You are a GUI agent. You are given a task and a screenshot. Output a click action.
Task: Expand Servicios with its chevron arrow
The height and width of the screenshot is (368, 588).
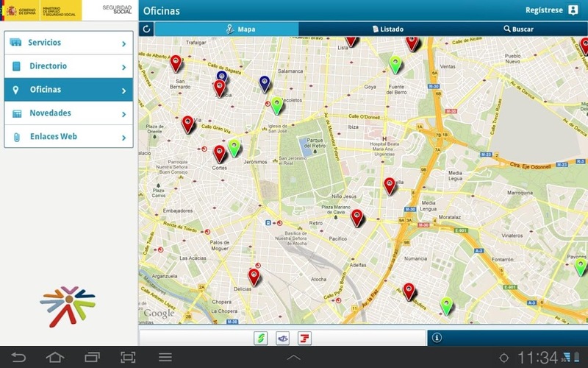(123, 43)
